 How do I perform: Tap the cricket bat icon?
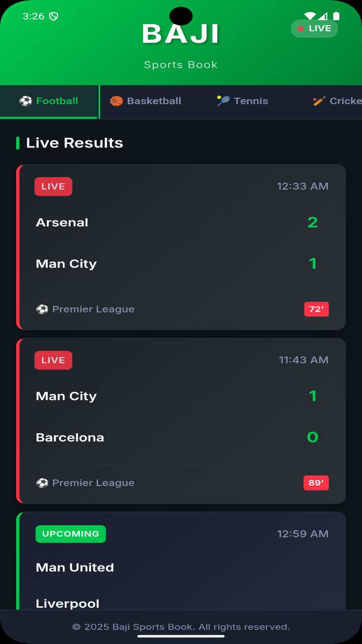(x=319, y=101)
